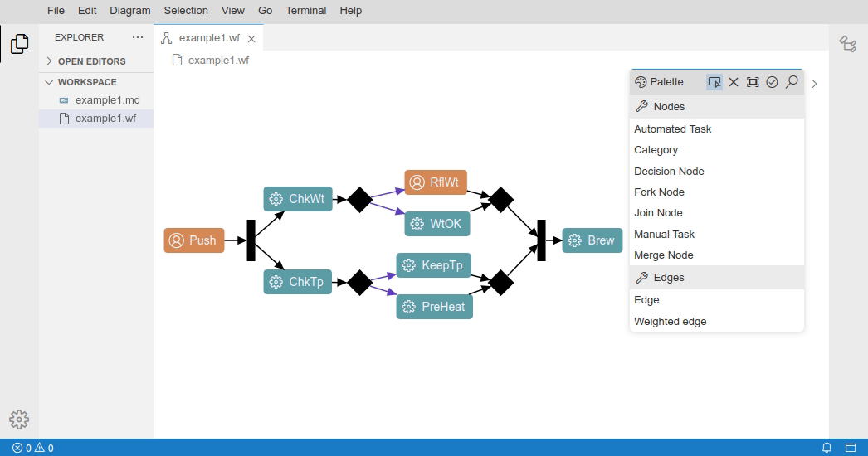Activate the default selection tool in Palette
This screenshot has width=868, height=456.
[x=714, y=82]
